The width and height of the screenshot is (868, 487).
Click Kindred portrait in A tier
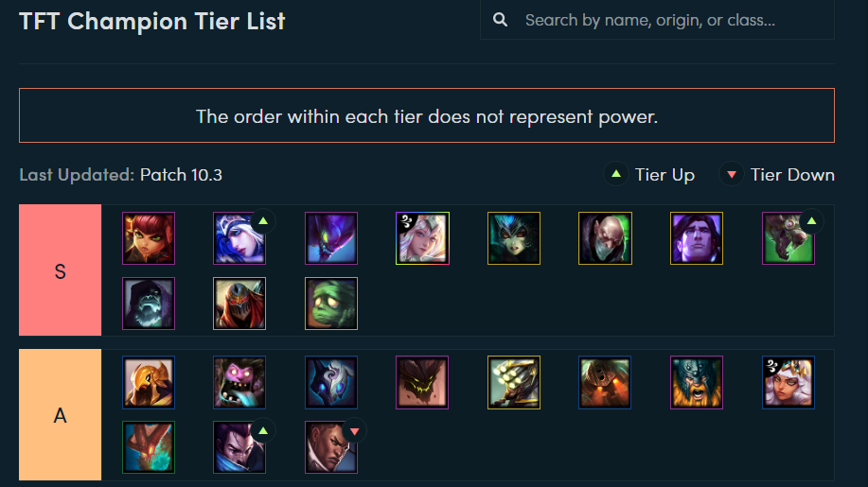[331, 383]
